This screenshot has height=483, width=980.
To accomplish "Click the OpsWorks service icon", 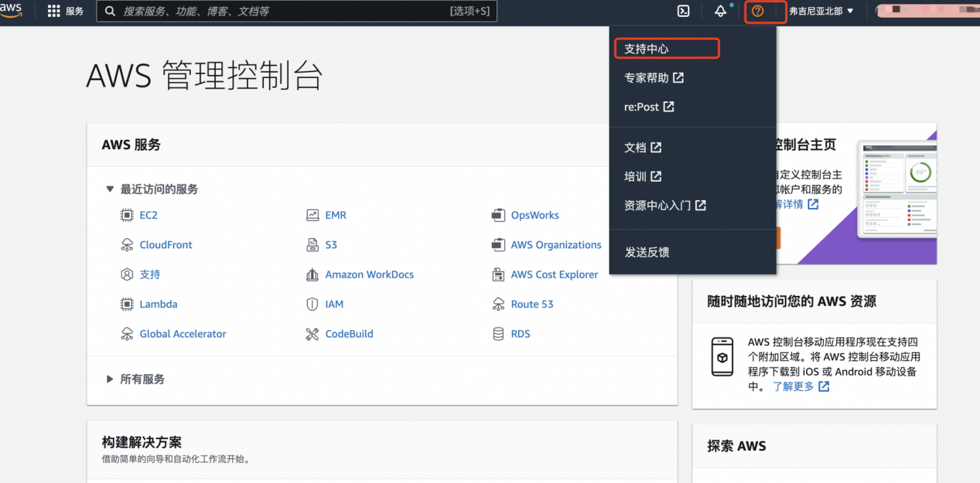I will (498, 216).
